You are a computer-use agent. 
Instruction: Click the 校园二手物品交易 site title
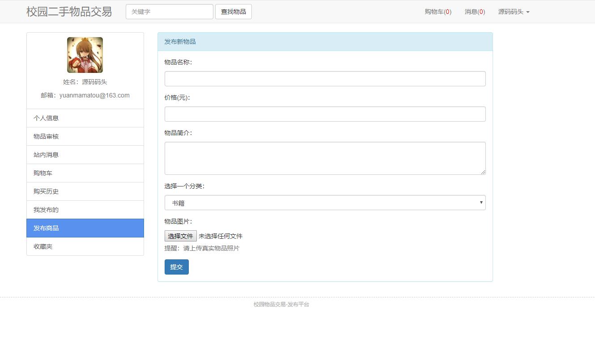point(69,12)
